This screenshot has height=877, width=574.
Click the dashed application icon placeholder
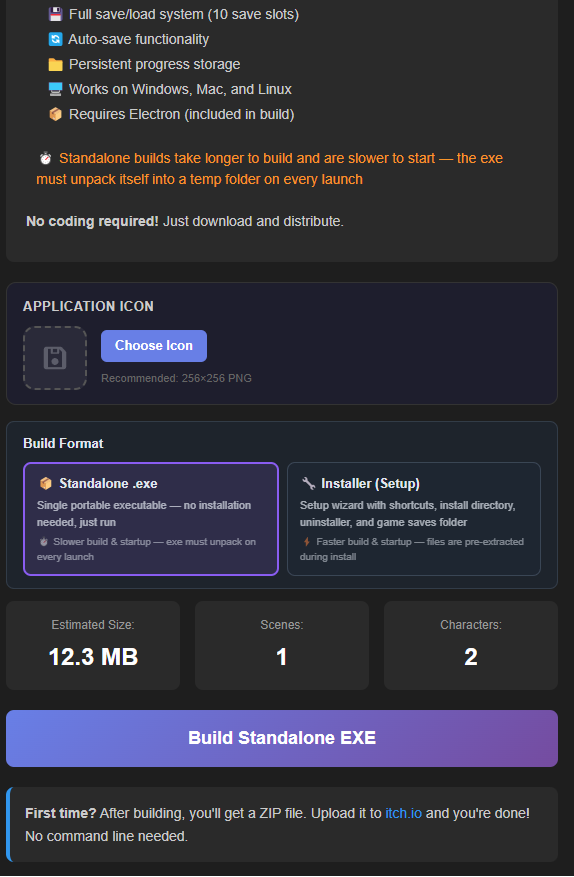pyautogui.click(x=55, y=358)
